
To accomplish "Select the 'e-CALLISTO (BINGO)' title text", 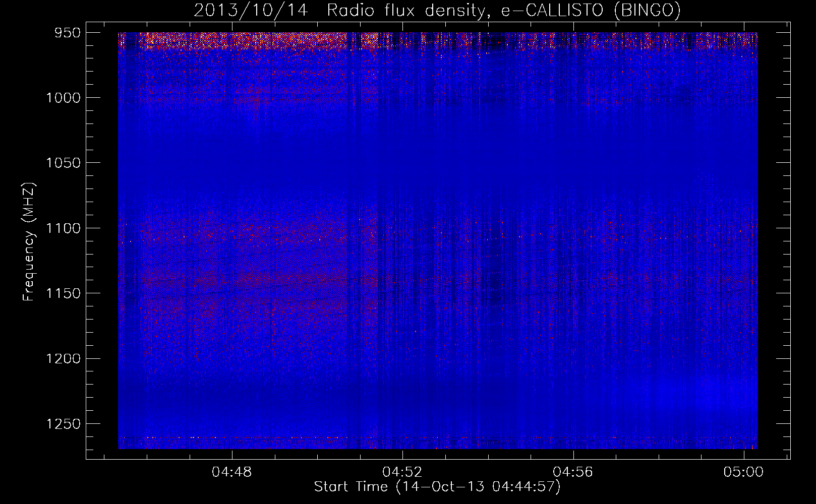I will pos(591,10).
